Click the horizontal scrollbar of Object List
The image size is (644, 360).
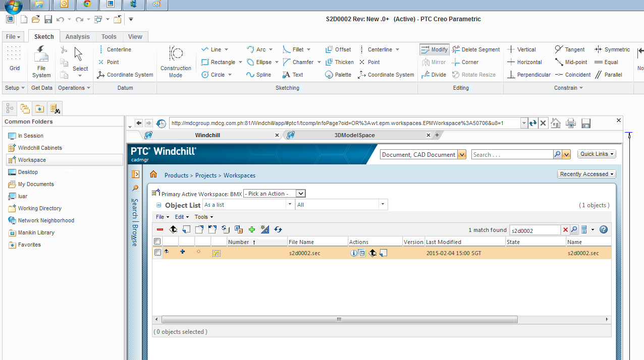339,319
